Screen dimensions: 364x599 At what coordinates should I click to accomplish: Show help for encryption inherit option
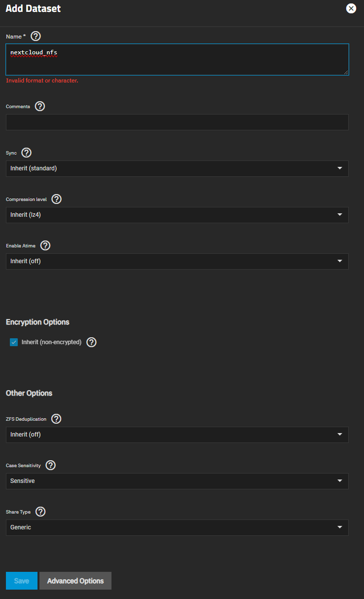tap(91, 342)
